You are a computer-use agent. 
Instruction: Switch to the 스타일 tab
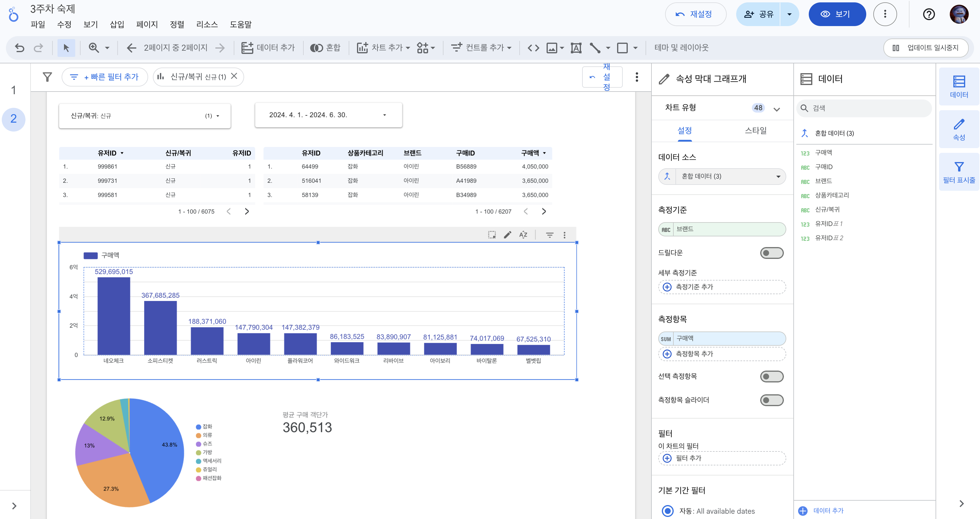coord(755,131)
